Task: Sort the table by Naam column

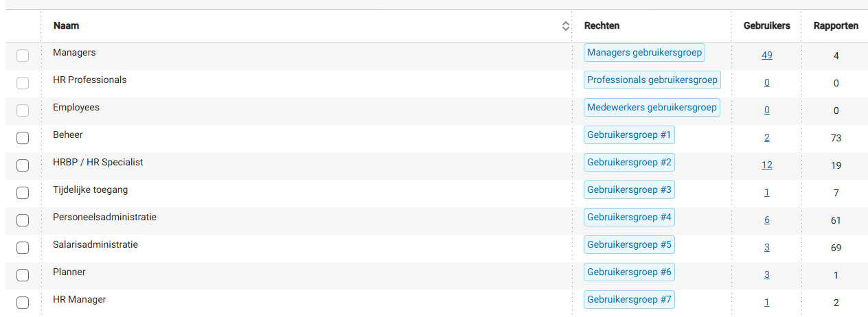Action: 565,26
